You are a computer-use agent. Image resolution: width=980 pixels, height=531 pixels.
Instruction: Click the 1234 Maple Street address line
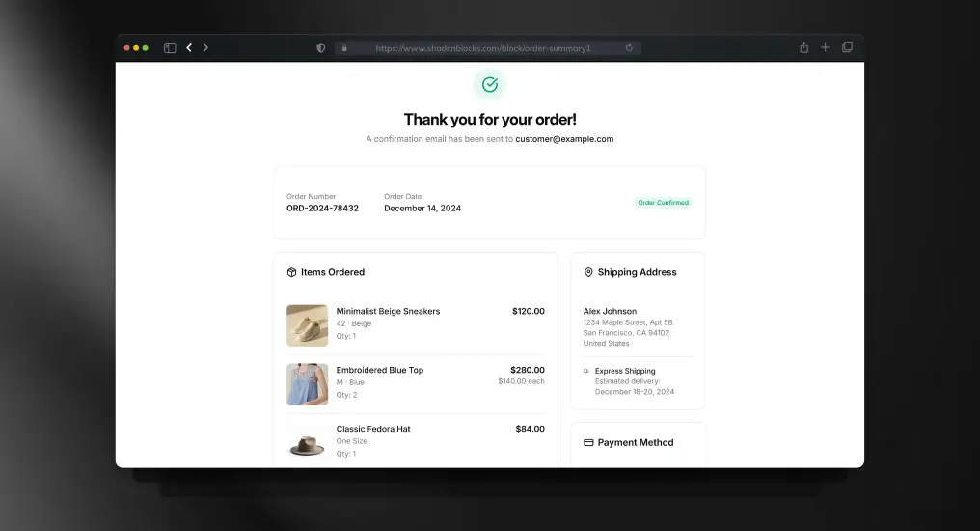pyautogui.click(x=628, y=322)
